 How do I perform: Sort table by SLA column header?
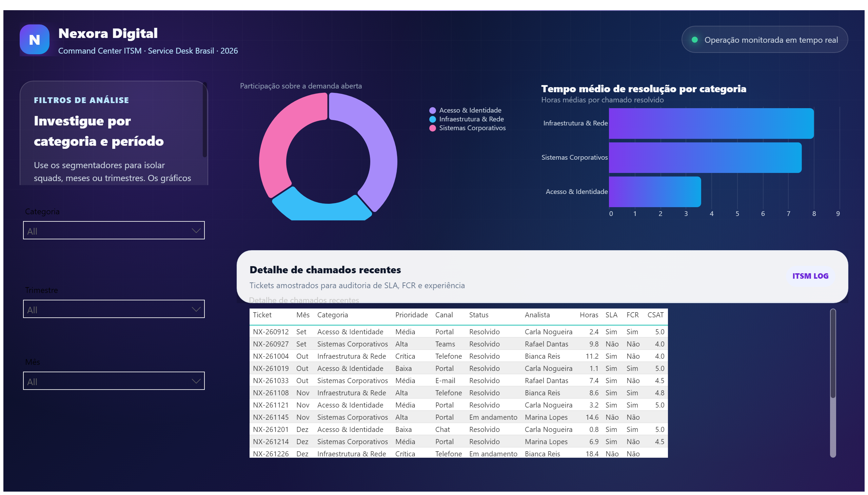(611, 315)
